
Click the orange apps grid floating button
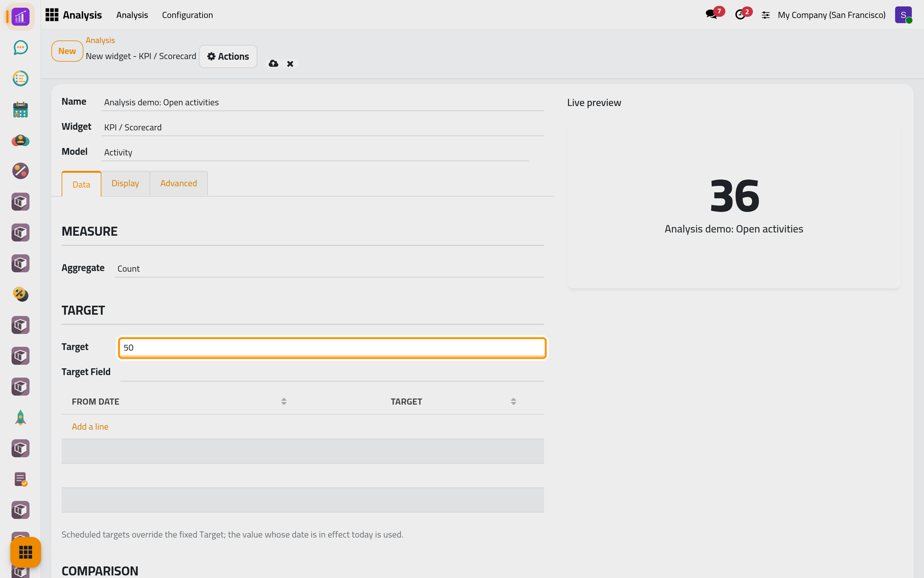[x=26, y=552]
